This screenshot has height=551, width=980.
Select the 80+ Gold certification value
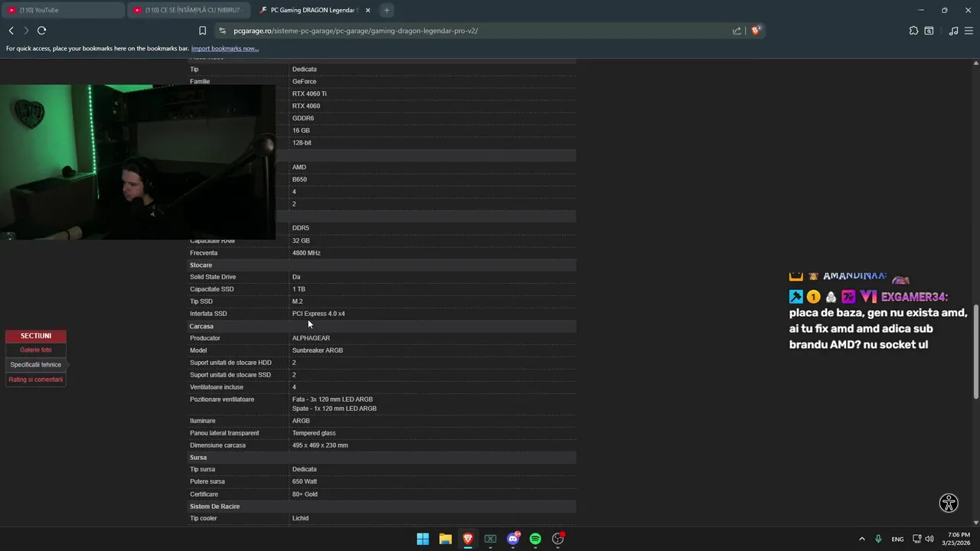(305, 494)
